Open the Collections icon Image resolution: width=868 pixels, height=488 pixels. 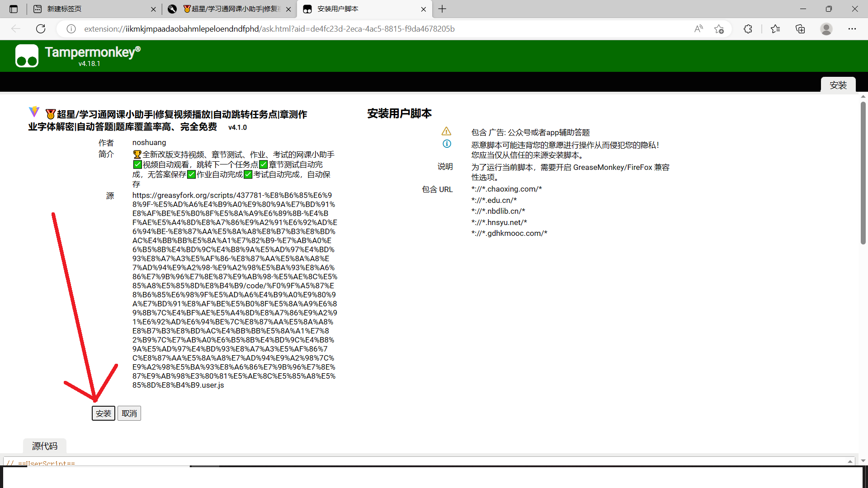tap(800, 29)
